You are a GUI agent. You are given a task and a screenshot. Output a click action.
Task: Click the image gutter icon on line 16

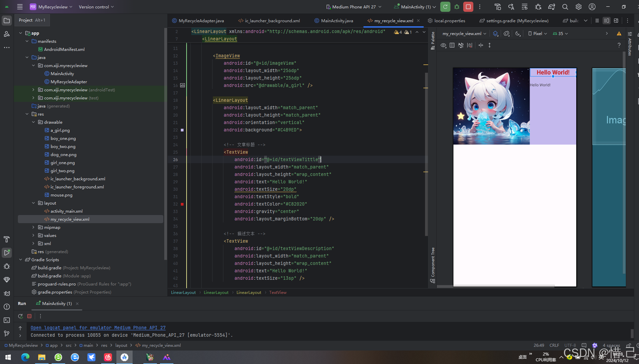pyautogui.click(x=183, y=85)
